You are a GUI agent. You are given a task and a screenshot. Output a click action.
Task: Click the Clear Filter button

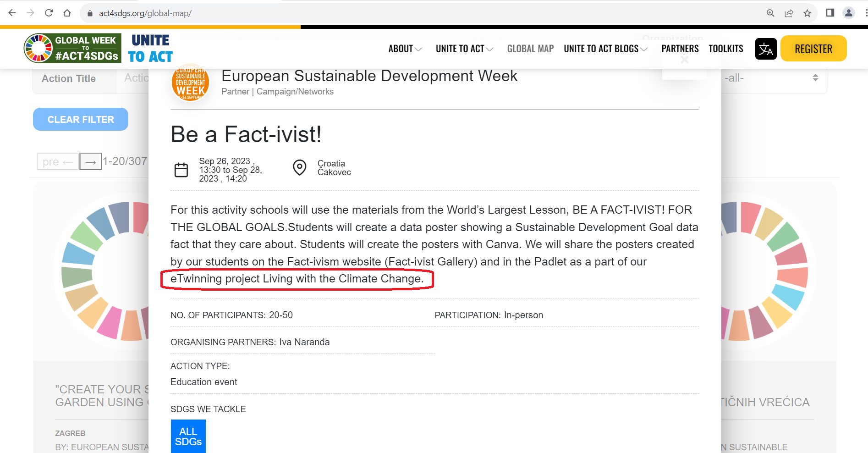81,119
